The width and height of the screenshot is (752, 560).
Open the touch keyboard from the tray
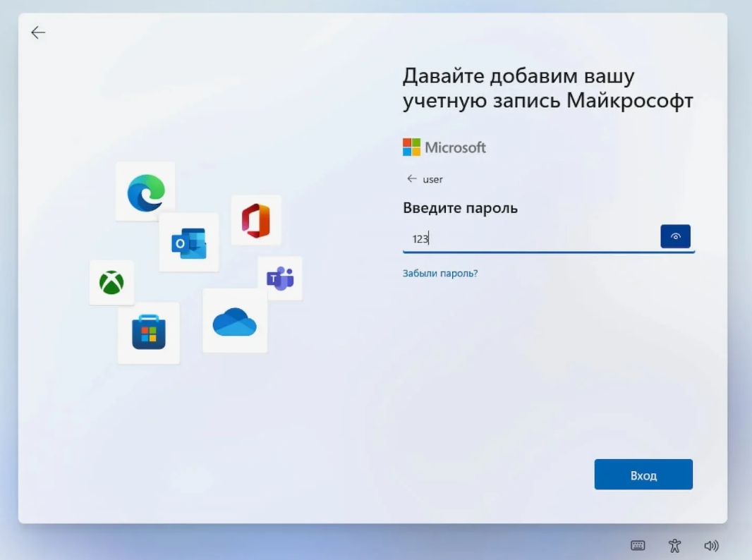pyautogui.click(x=638, y=545)
